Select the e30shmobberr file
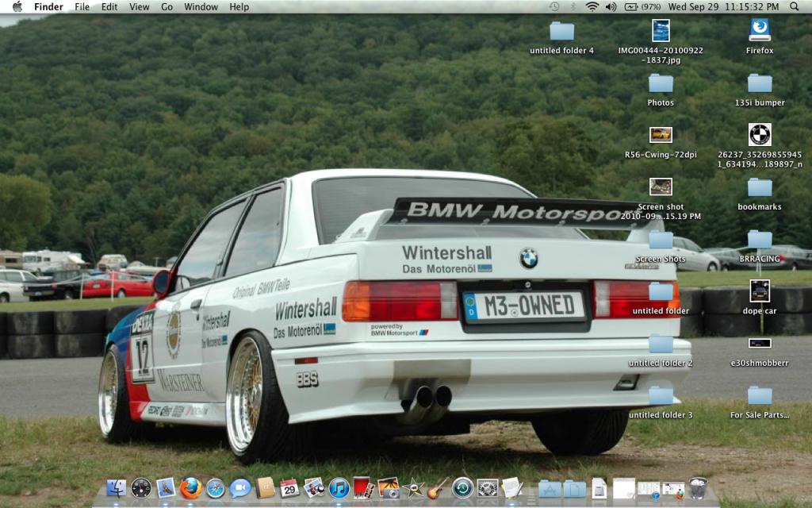Screen dimensions: 812x508 tap(760, 343)
